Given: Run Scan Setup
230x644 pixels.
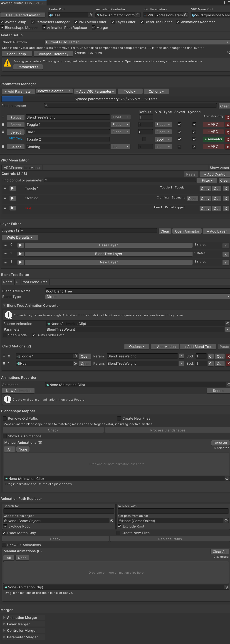Looking at the screenshot, I should 17,54.
